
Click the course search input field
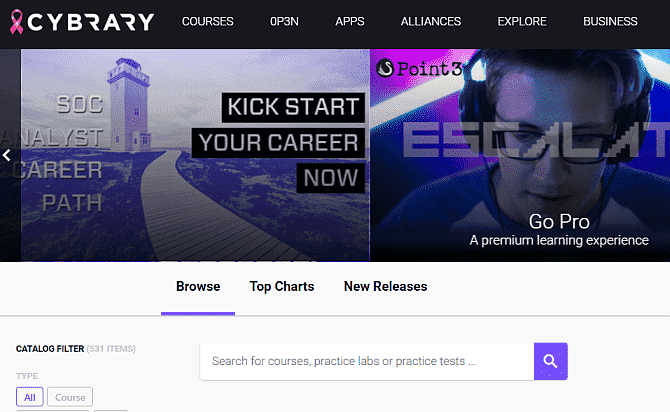[366, 361]
